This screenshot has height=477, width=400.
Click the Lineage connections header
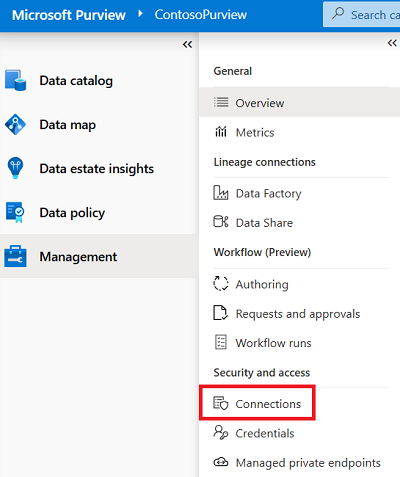pos(264,162)
